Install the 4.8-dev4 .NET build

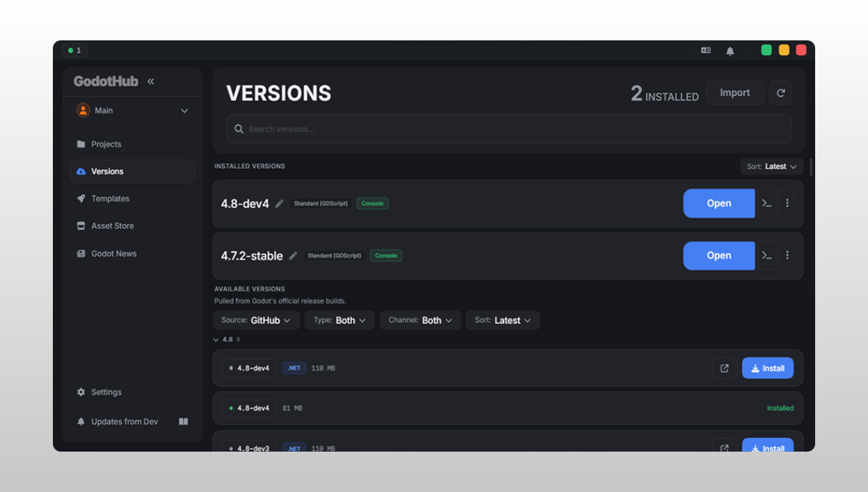tap(768, 368)
